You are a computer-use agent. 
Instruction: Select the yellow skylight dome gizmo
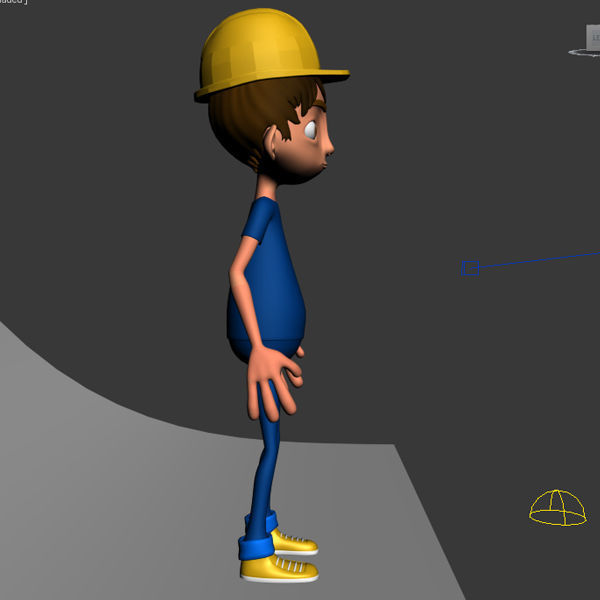[x=558, y=508]
